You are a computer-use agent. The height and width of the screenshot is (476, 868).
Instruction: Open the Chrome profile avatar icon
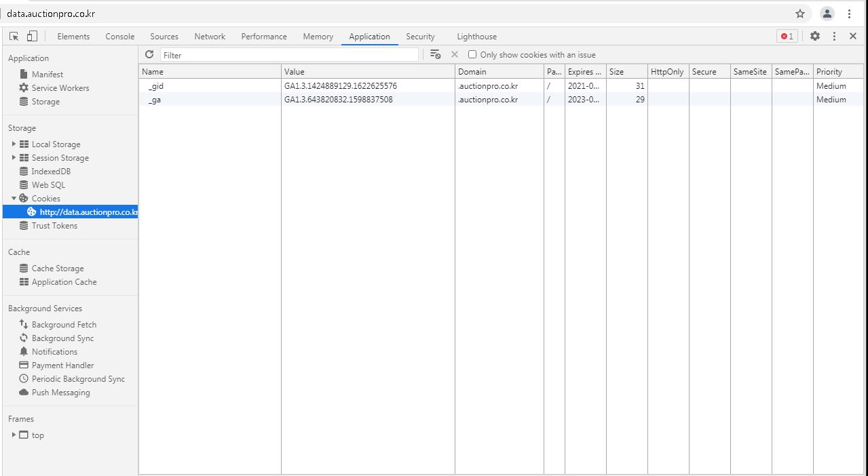click(x=827, y=14)
